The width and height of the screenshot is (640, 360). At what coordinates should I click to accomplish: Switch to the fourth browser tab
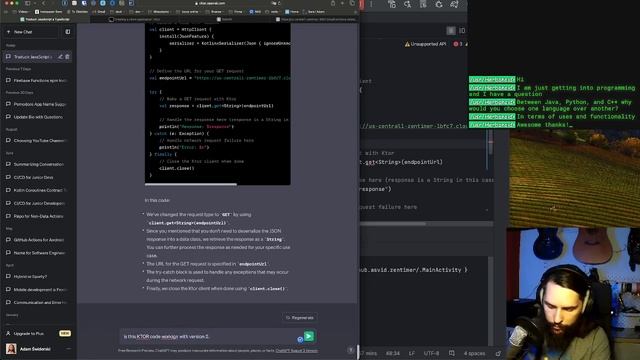(x=314, y=19)
